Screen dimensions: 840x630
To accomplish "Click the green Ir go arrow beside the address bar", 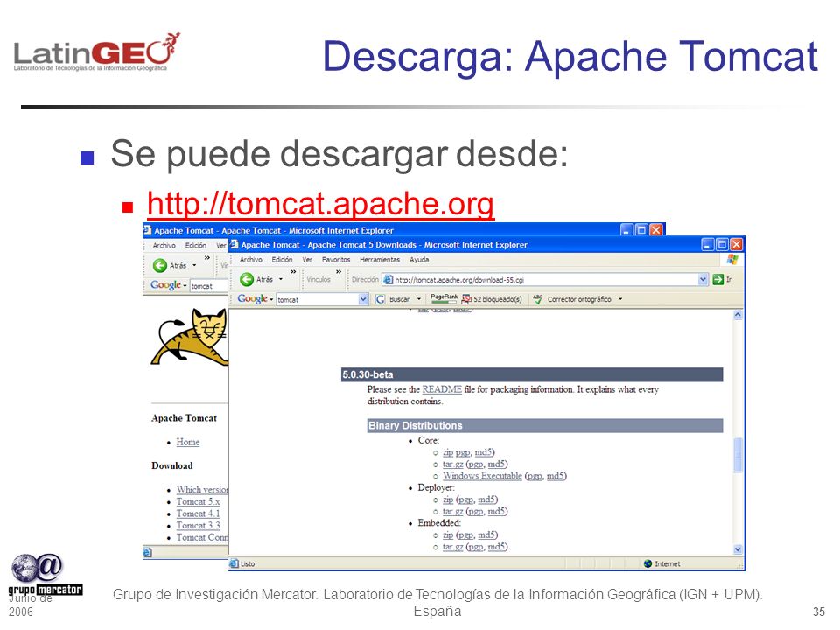I will click(x=717, y=279).
